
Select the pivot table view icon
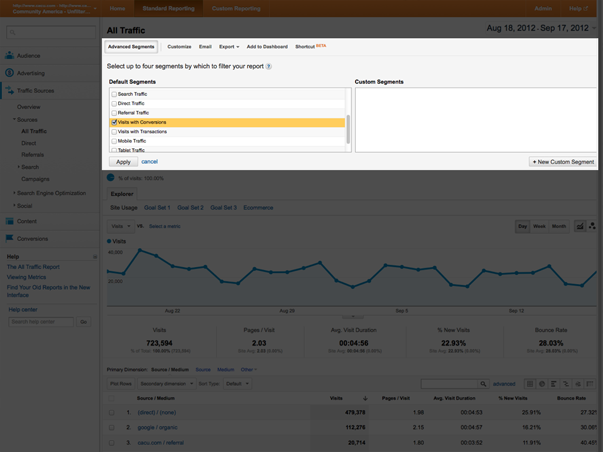(x=590, y=384)
